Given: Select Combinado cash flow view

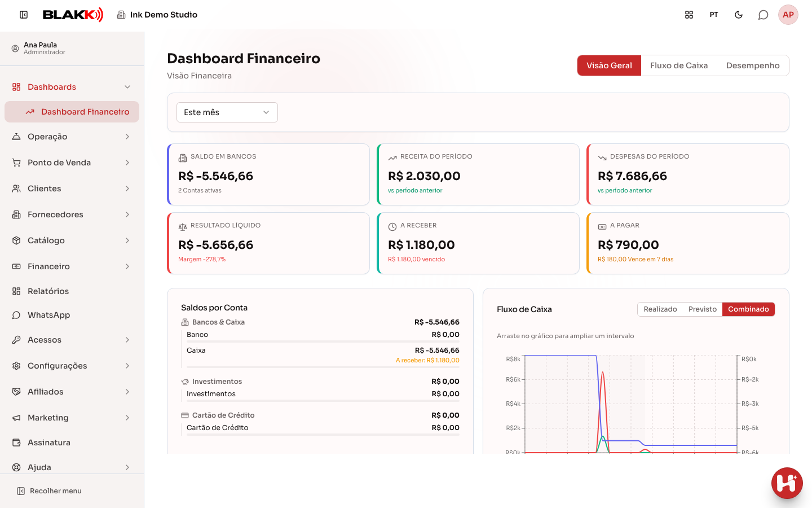Looking at the screenshot, I should (748, 309).
